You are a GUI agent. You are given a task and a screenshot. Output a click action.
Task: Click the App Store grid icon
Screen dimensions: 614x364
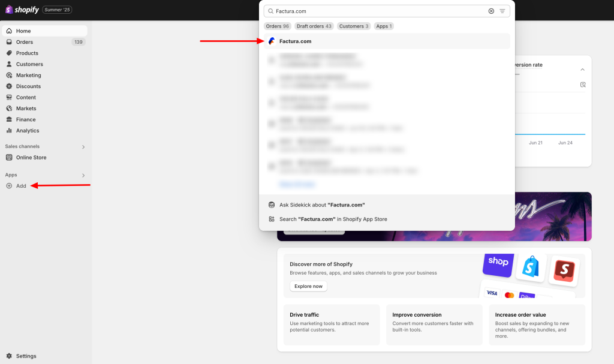[272, 219]
